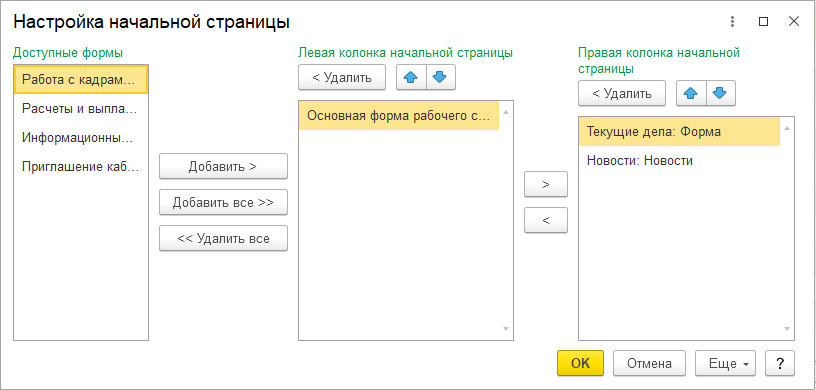Move form to left column with < button

tap(546, 220)
